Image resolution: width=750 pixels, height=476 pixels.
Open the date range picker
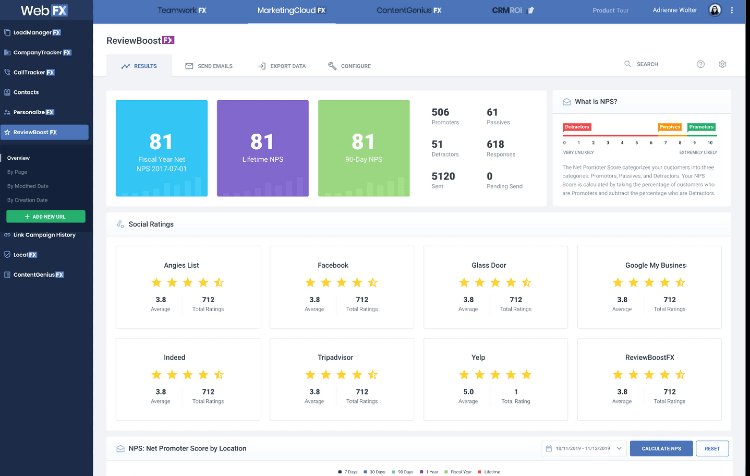583,448
